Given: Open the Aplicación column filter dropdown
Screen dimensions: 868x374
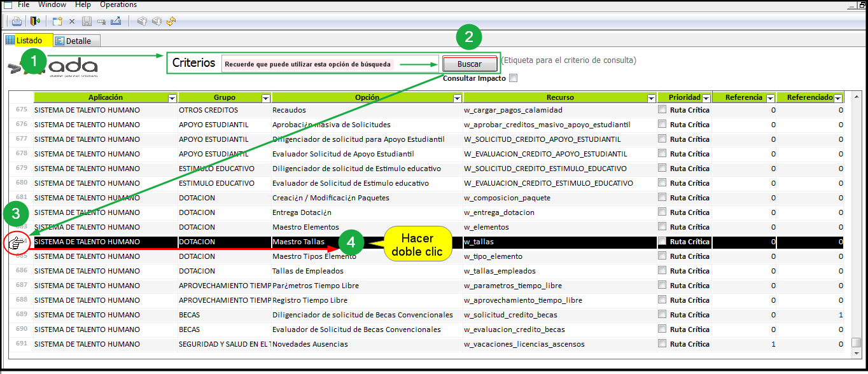Looking at the screenshot, I should (172, 98).
